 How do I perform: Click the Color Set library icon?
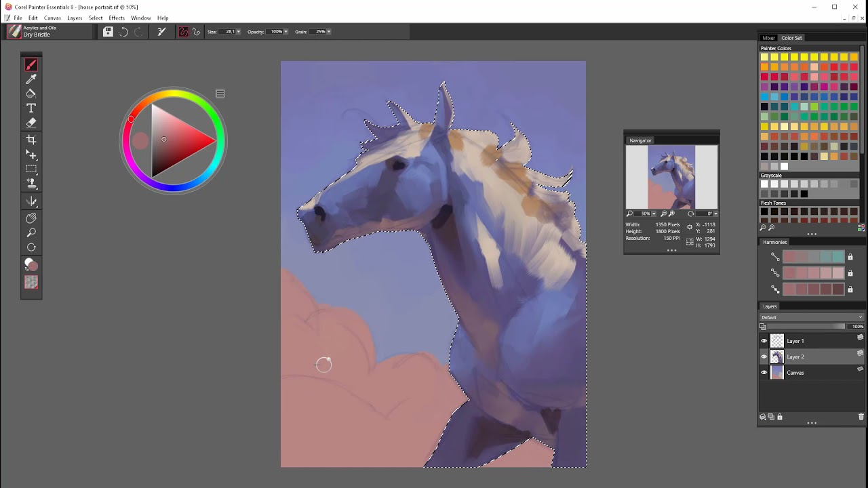point(861,228)
